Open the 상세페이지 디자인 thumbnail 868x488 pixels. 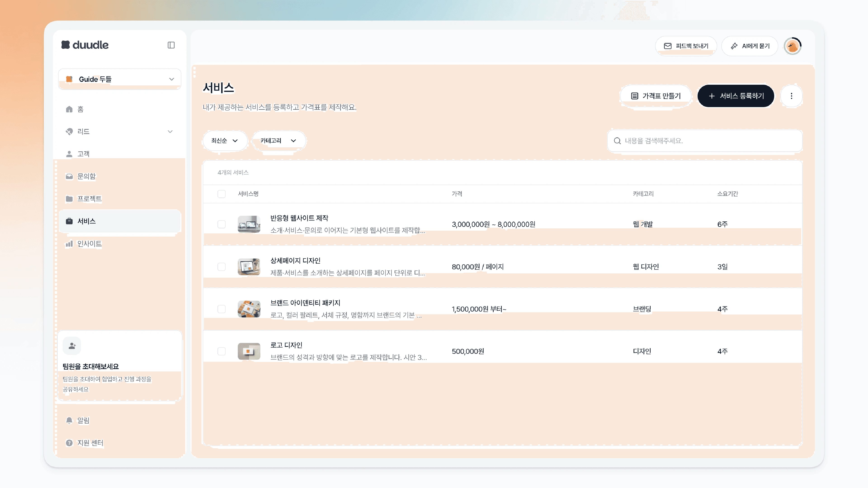point(249,267)
